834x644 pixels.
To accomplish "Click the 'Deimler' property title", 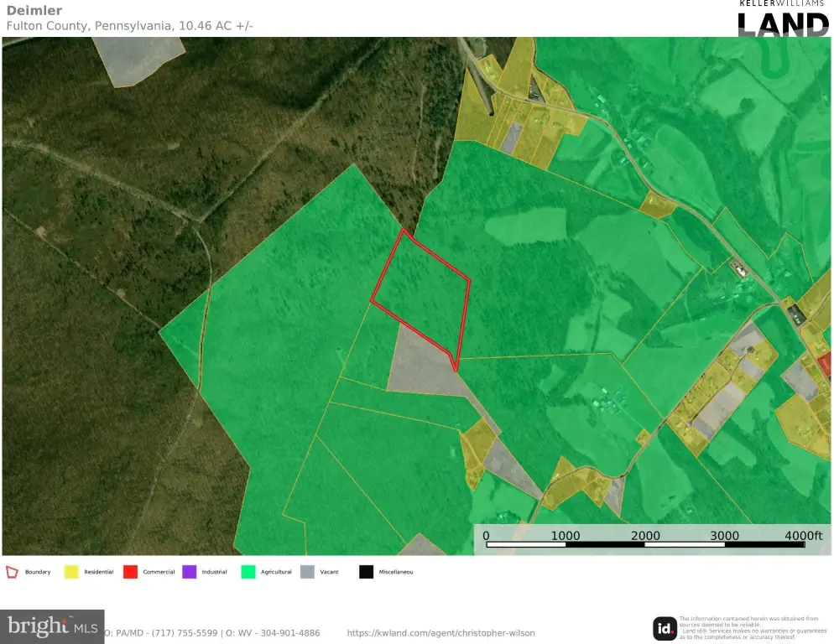I will coord(34,10).
